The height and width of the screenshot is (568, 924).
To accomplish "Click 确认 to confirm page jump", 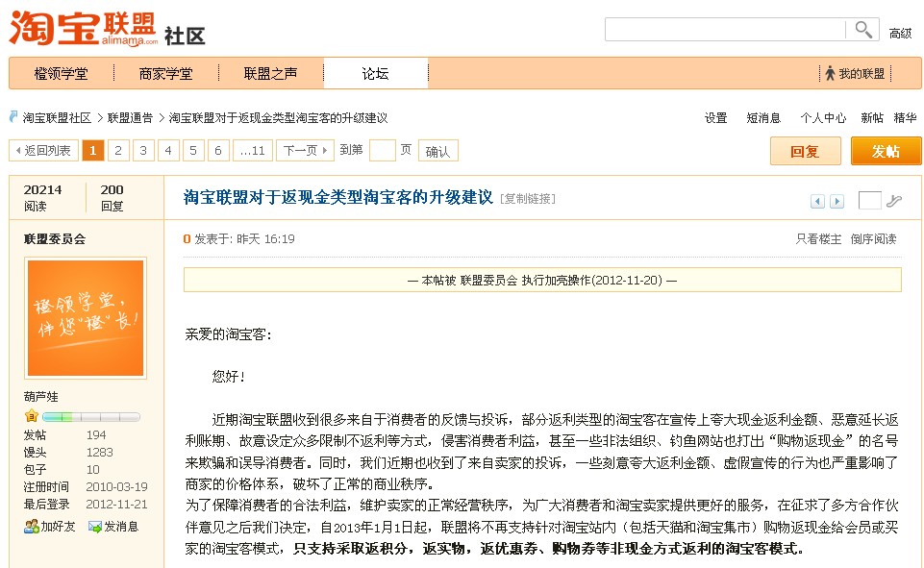I will 437,151.
